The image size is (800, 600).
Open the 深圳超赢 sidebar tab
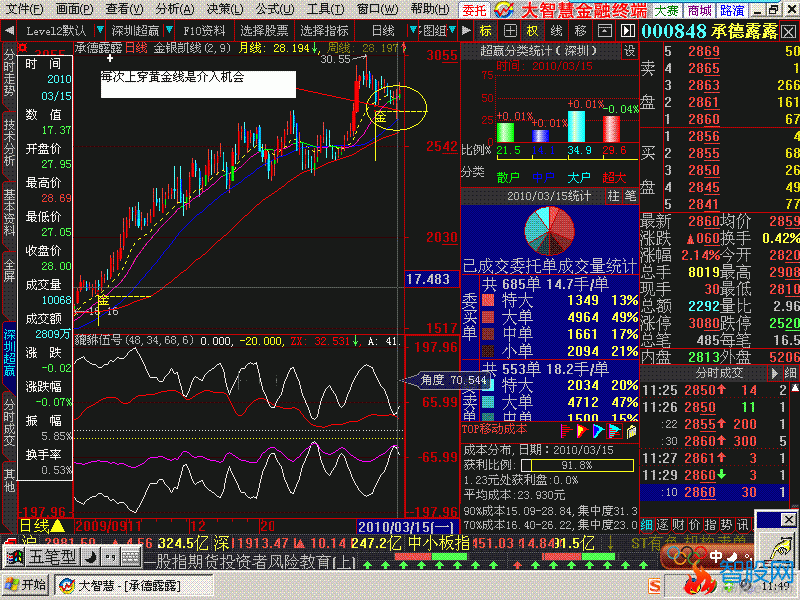coord(9,353)
